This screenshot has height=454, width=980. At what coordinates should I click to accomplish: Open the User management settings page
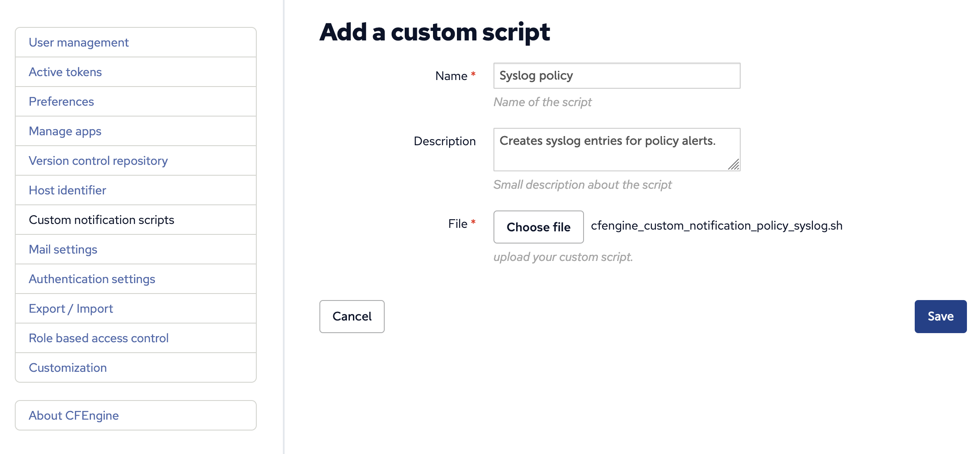(x=78, y=42)
